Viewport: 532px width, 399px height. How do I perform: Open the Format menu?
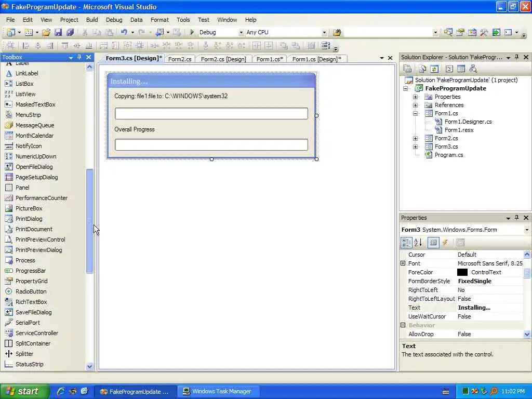point(159,20)
